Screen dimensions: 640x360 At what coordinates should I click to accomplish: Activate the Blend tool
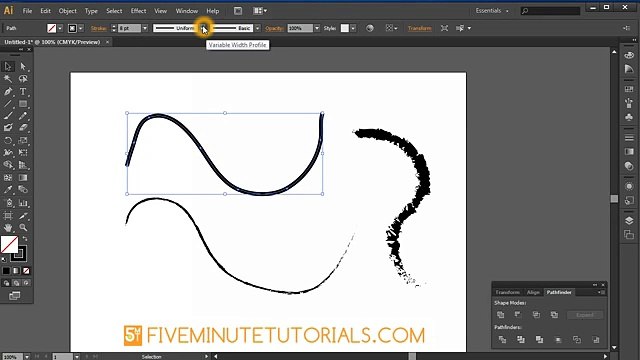pyautogui.click(x=23, y=190)
